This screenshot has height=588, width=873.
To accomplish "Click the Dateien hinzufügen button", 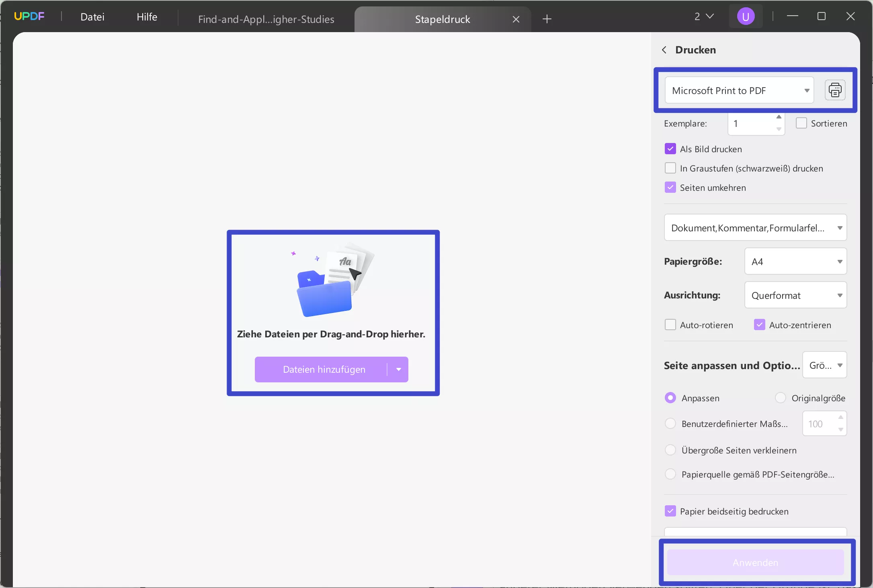I will 321,370.
